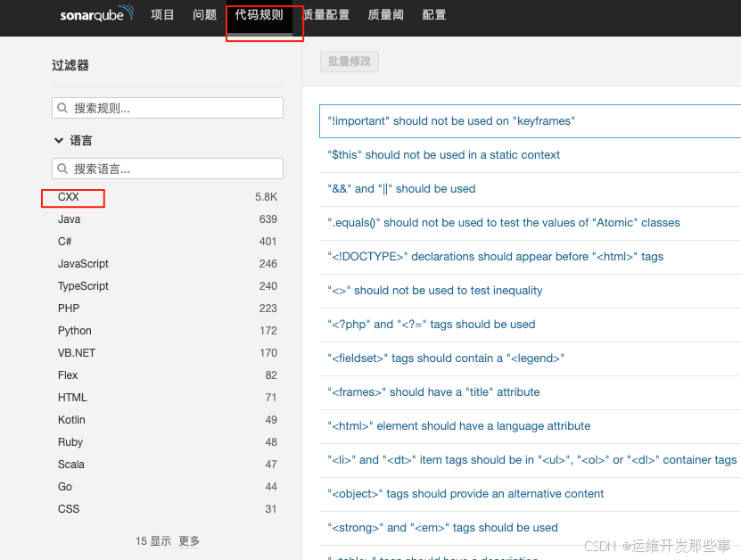Filter rules by C# language

pos(64,242)
